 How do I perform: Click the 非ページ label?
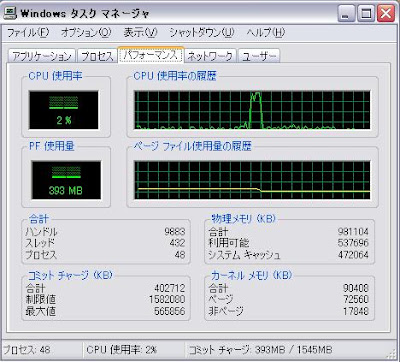pos(226,311)
